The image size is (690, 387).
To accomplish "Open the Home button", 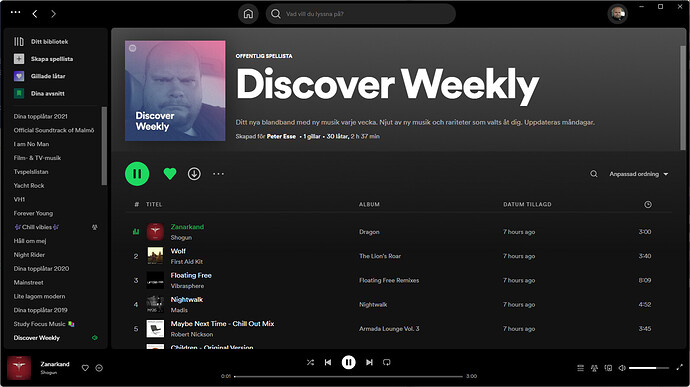I will click(x=248, y=14).
